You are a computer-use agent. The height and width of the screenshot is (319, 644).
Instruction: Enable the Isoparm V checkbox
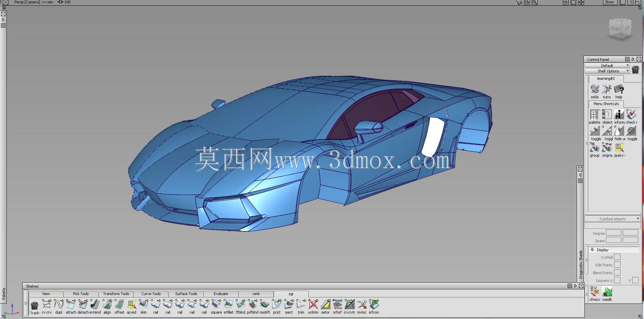click(635, 280)
